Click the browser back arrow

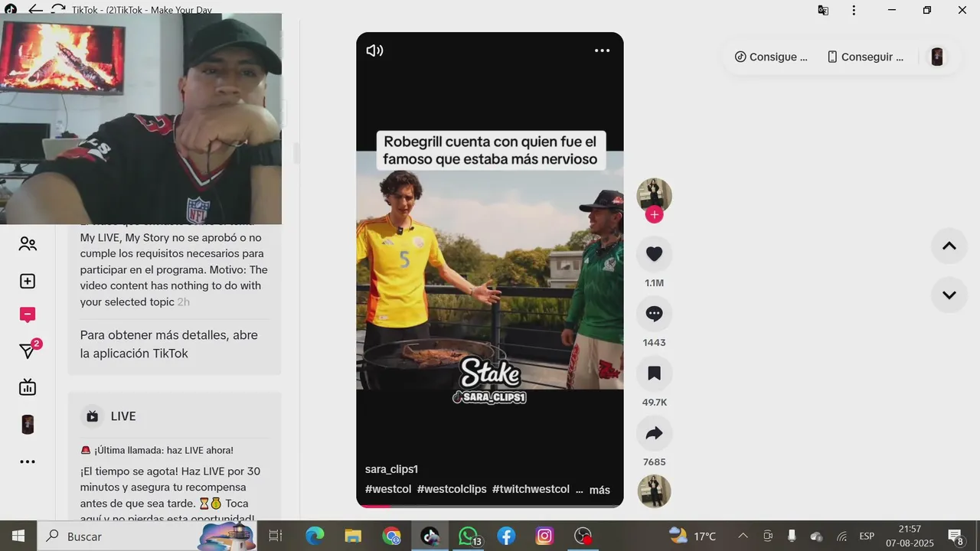click(x=35, y=10)
